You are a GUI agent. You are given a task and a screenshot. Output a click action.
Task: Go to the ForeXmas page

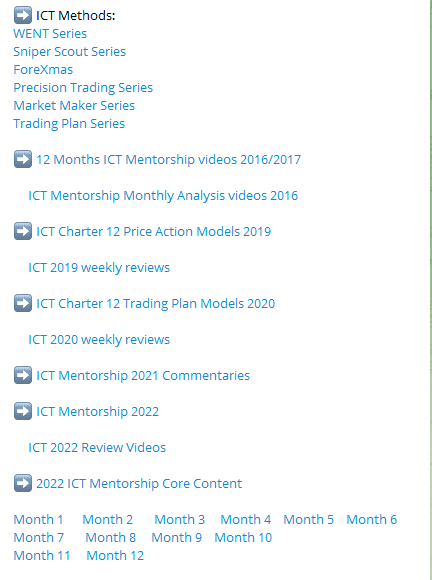click(43, 70)
